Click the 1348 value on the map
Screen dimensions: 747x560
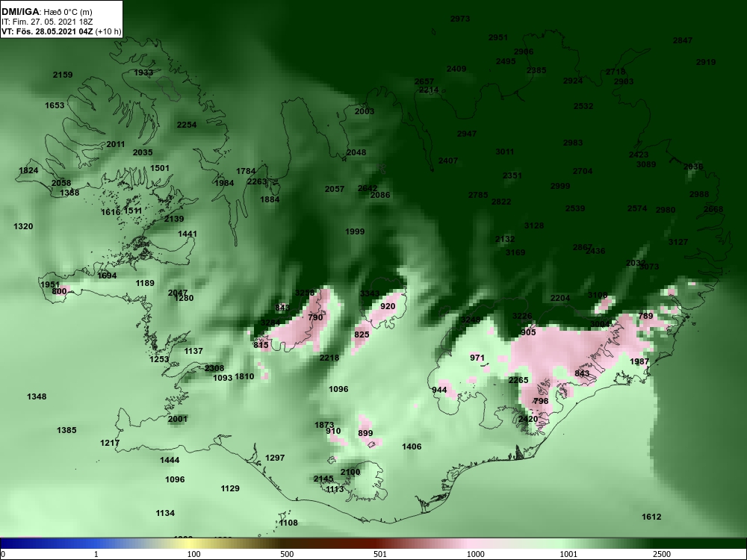click(37, 396)
